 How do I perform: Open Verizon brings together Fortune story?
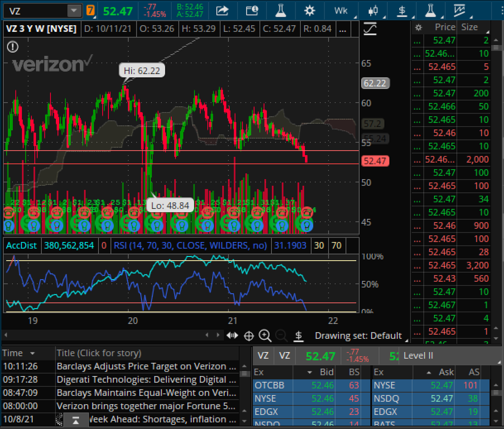point(146,406)
